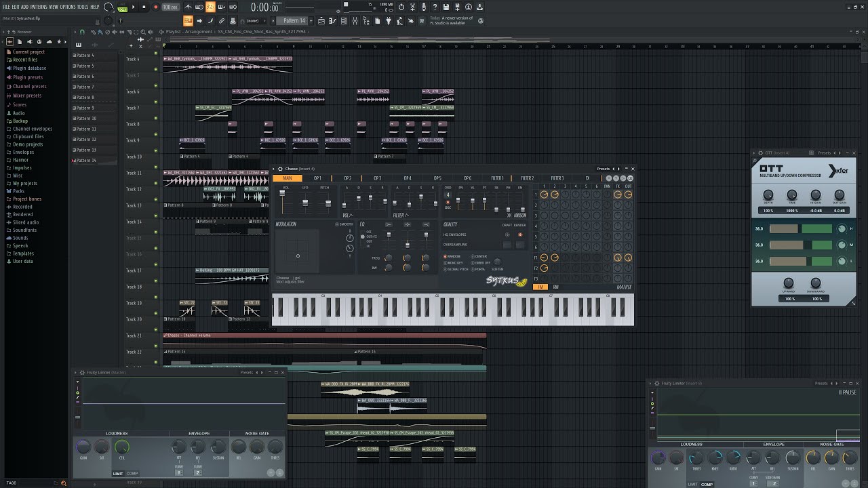Click the Stop button in the transport bar

tap(144, 7)
